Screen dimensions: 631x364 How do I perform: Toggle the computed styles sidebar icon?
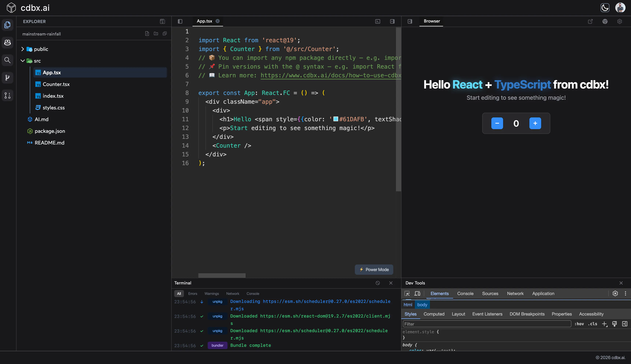coord(625,324)
